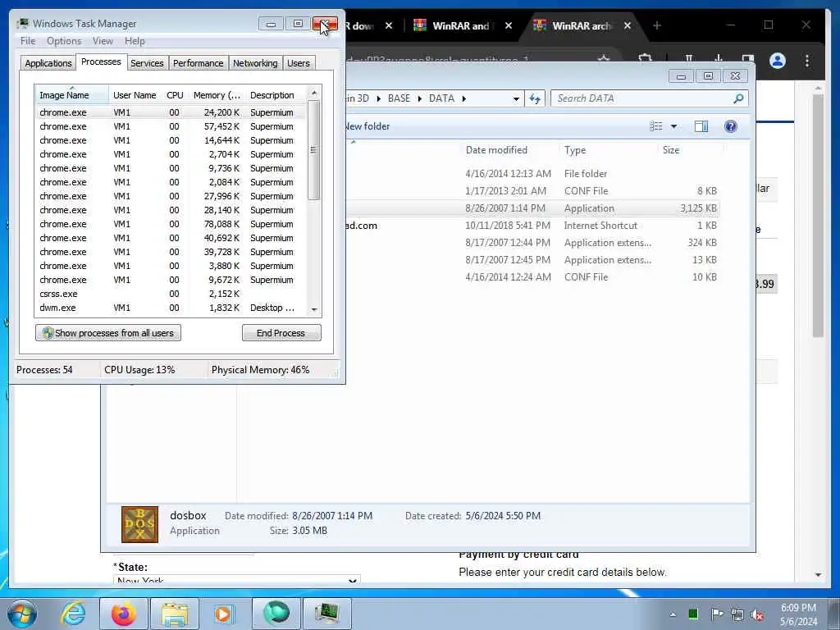
Task: Open Internet Explorer from the taskbar
Action: [73, 614]
